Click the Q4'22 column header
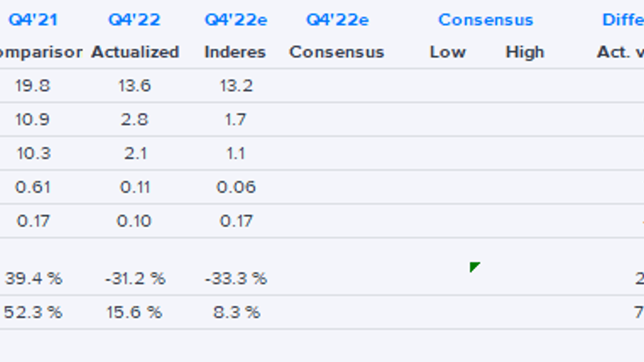The height and width of the screenshot is (362, 644). tap(135, 20)
